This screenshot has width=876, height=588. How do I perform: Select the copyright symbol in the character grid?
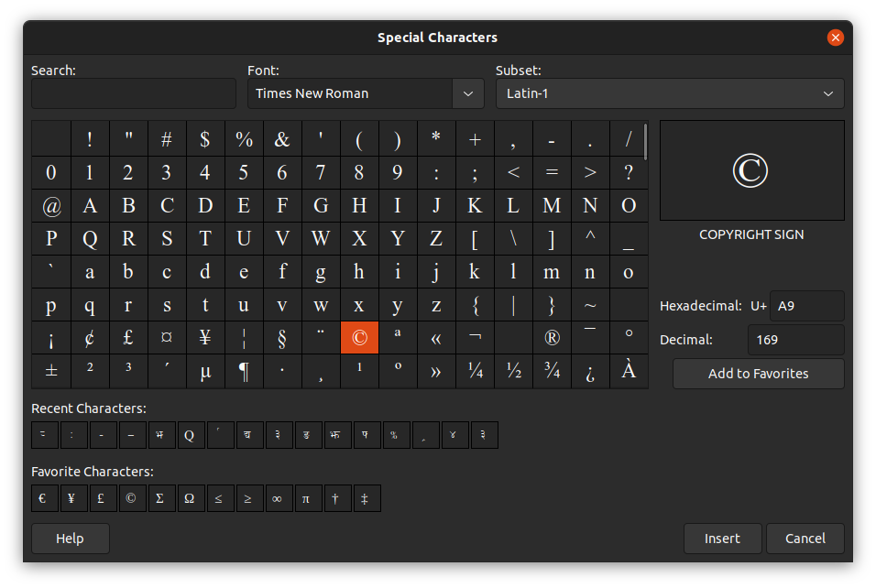tap(359, 337)
